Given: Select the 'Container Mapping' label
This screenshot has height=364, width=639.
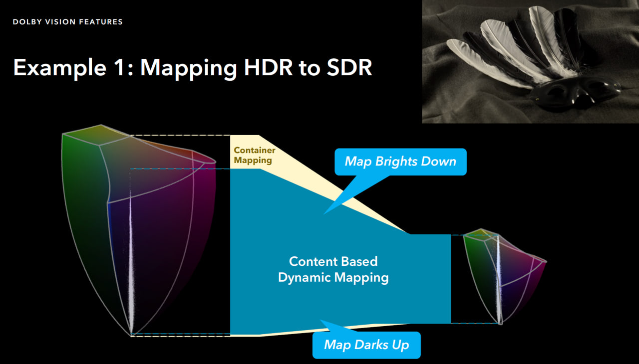Looking at the screenshot, I should 254,155.
